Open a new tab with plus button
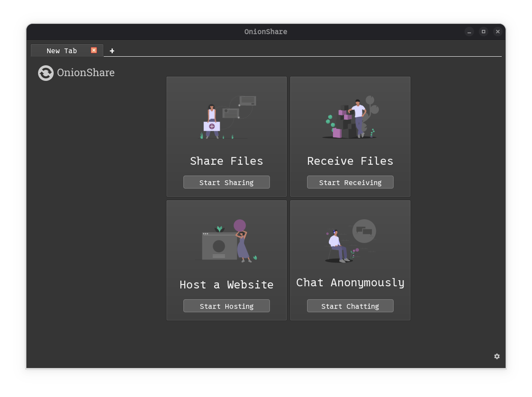The width and height of the screenshot is (532, 397). click(x=112, y=51)
